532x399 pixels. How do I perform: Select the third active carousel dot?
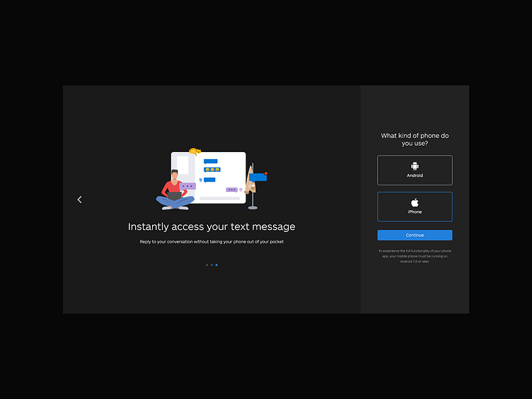click(x=216, y=265)
